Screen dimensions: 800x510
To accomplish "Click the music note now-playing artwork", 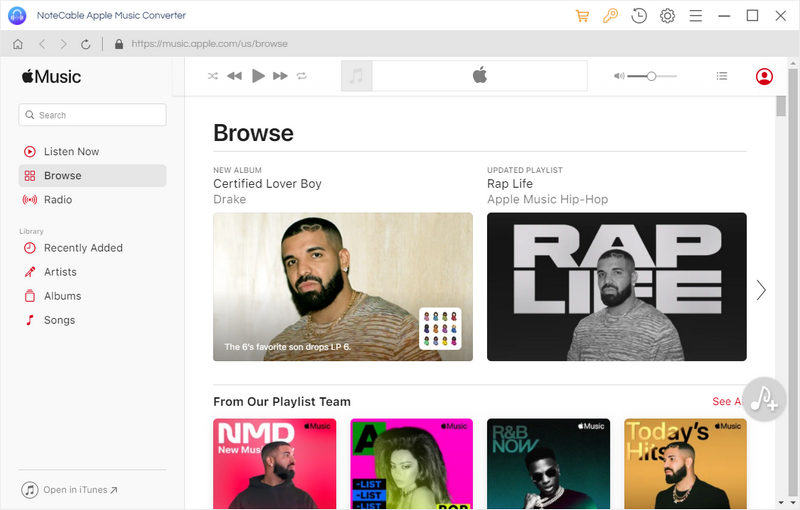I will (356, 76).
